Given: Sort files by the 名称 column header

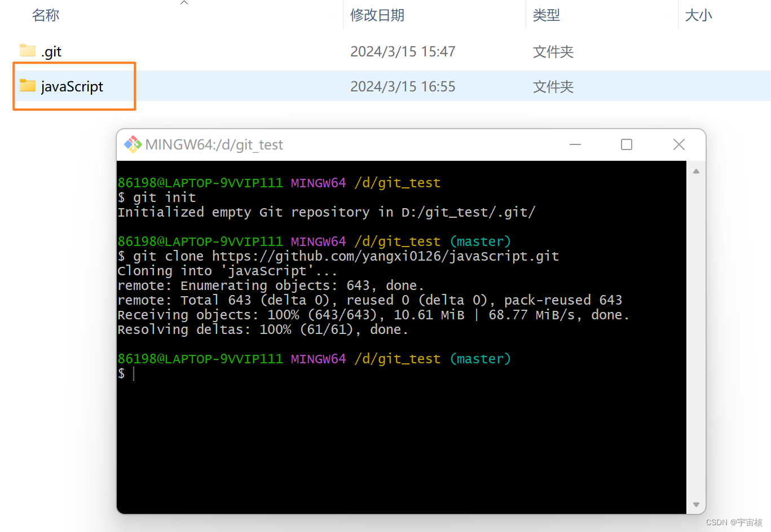Looking at the screenshot, I should [46, 15].
